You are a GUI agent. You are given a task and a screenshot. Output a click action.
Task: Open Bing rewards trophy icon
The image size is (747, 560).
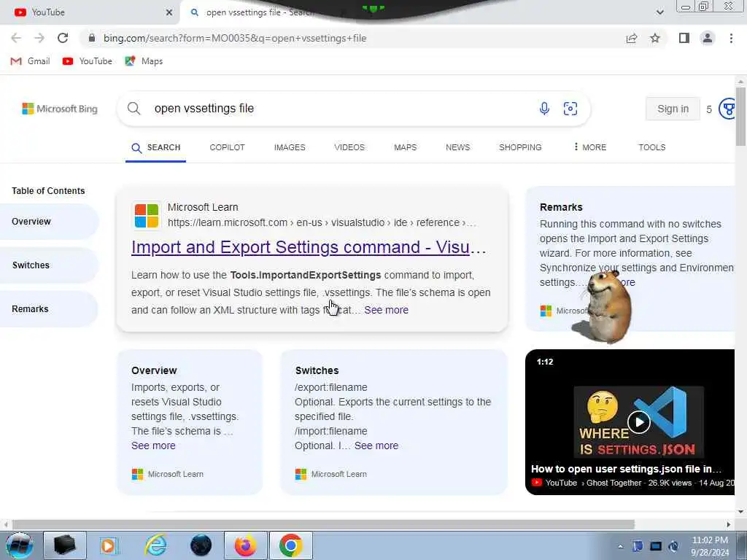[728, 109]
